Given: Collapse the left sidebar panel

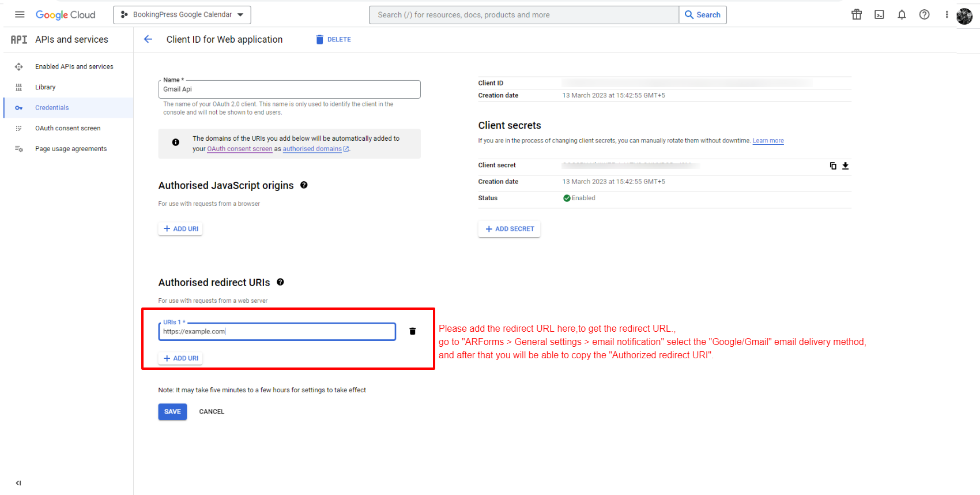Looking at the screenshot, I should (18, 483).
